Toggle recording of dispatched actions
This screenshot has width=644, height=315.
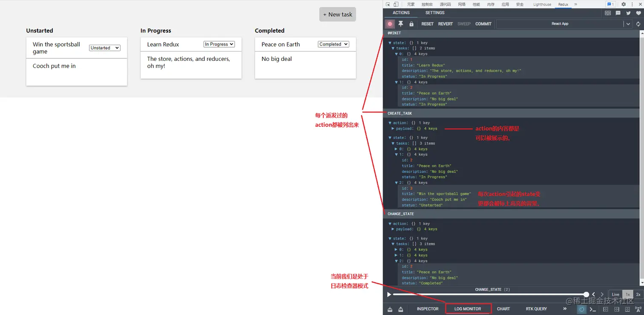[389, 24]
